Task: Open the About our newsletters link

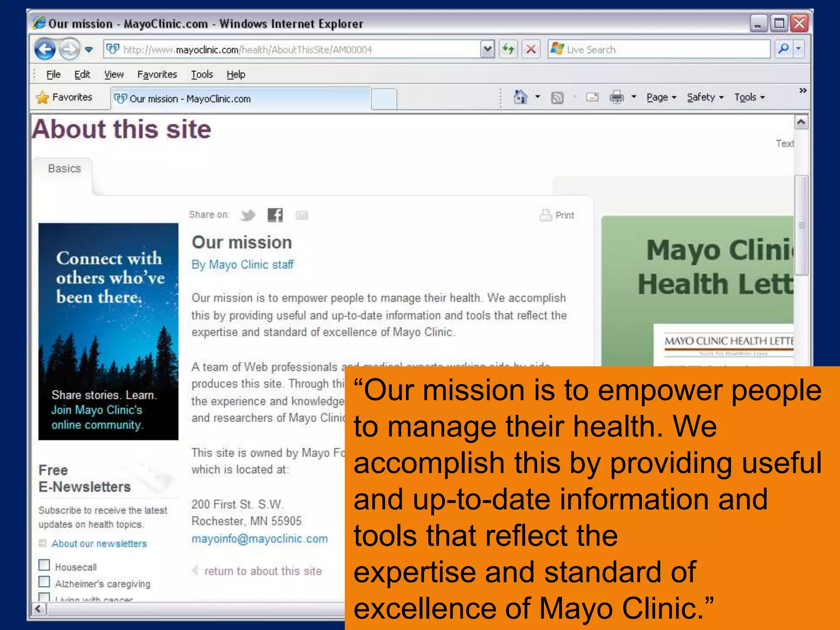Action: (x=99, y=543)
